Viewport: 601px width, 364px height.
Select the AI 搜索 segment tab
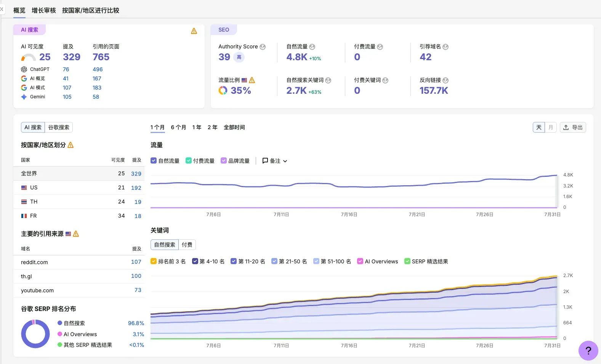point(33,127)
